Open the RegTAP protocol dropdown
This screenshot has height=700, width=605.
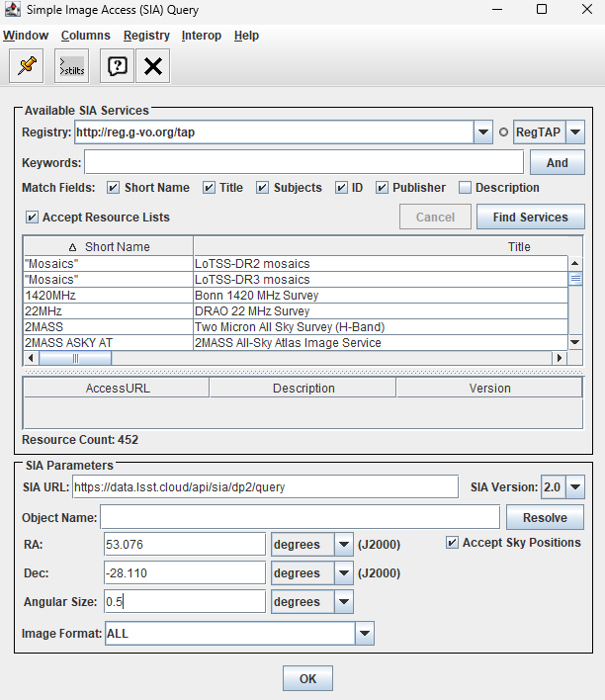click(x=575, y=132)
